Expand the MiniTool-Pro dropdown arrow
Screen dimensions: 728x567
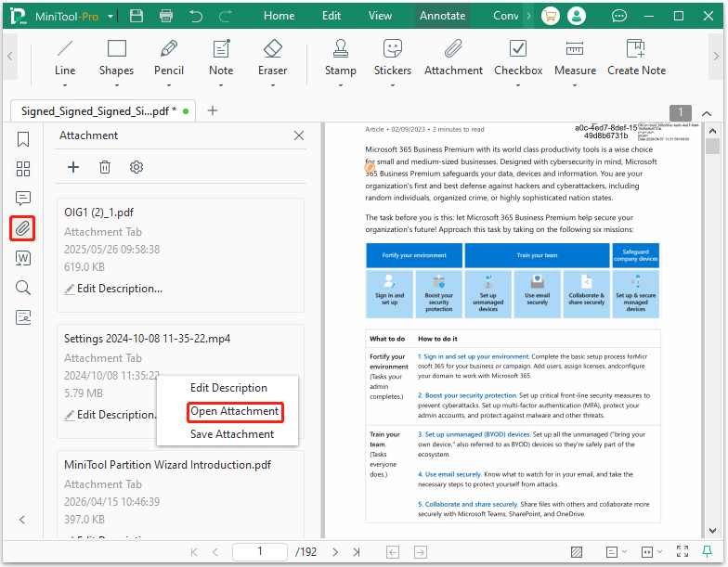(x=110, y=17)
